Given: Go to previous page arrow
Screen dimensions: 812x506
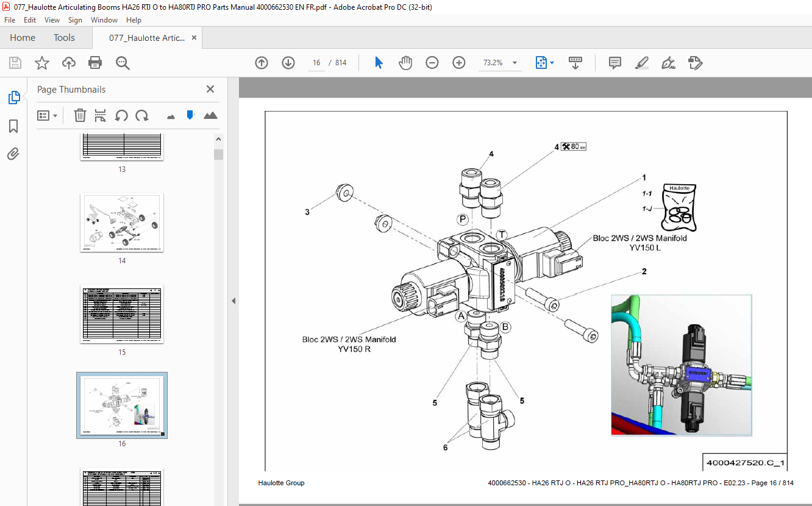Looking at the screenshot, I should (x=262, y=63).
